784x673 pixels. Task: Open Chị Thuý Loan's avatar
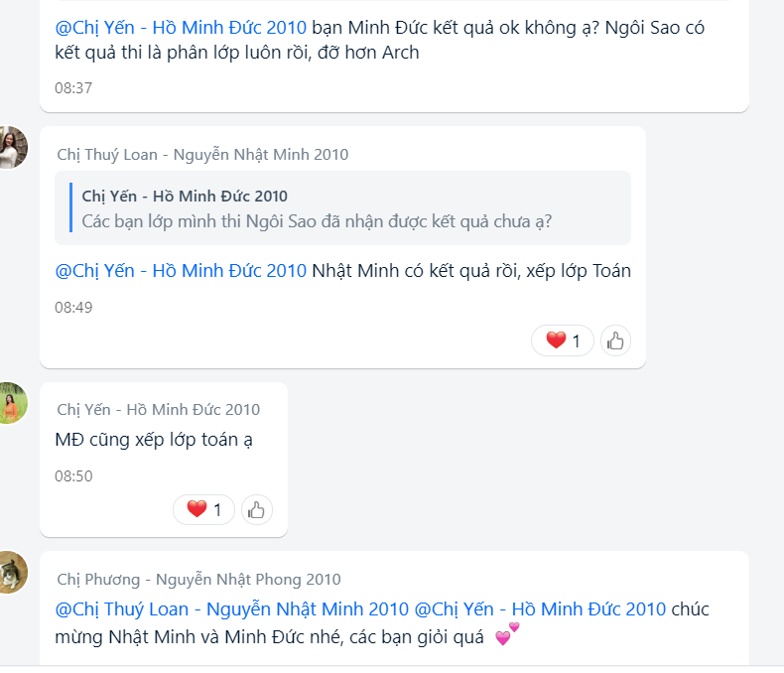(x=10, y=147)
